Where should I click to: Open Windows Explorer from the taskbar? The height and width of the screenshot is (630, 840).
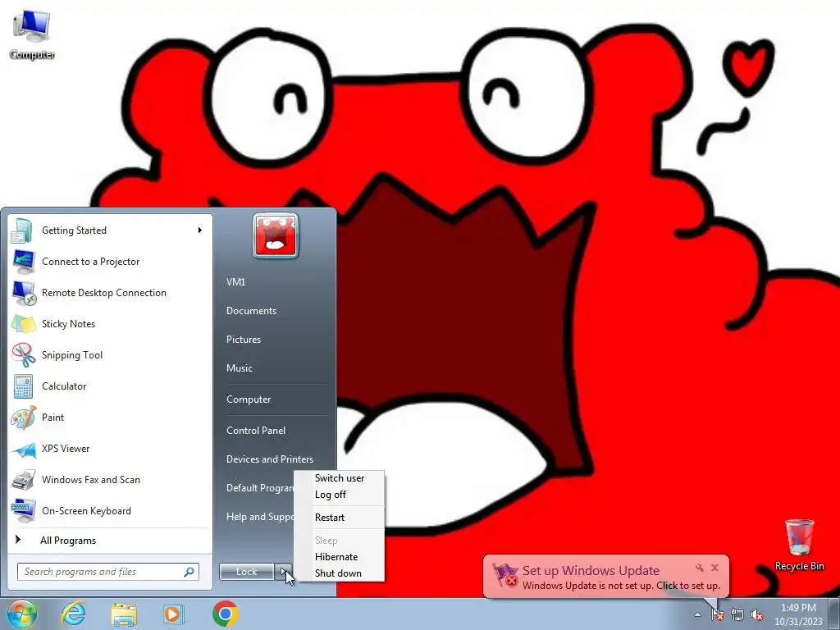coord(124,614)
